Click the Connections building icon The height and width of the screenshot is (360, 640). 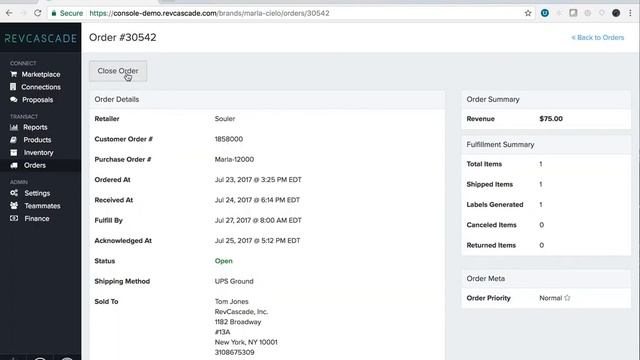point(13,87)
